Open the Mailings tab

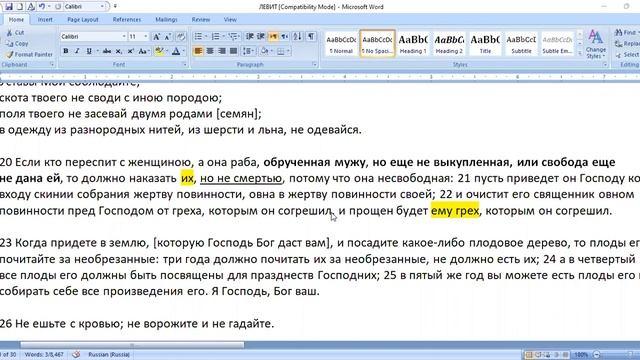click(x=166, y=20)
